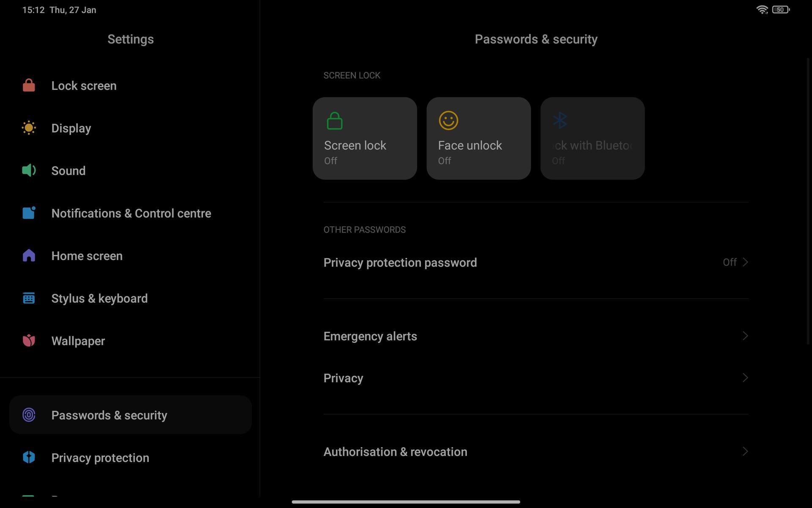Expand the Emergency alerts chevron

click(745, 336)
